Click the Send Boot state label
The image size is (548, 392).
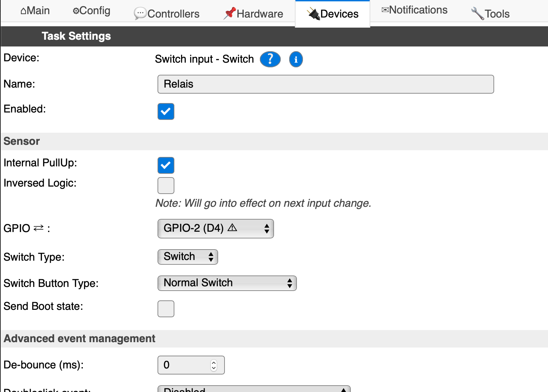coord(43,306)
